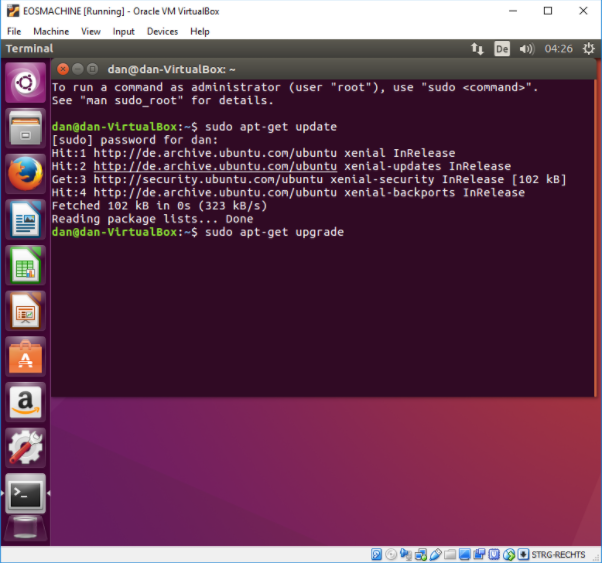Click the Get:3 security.ubuntu.com line
Viewport: 603px width, 563px height.
pyautogui.click(x=309, y=180)
